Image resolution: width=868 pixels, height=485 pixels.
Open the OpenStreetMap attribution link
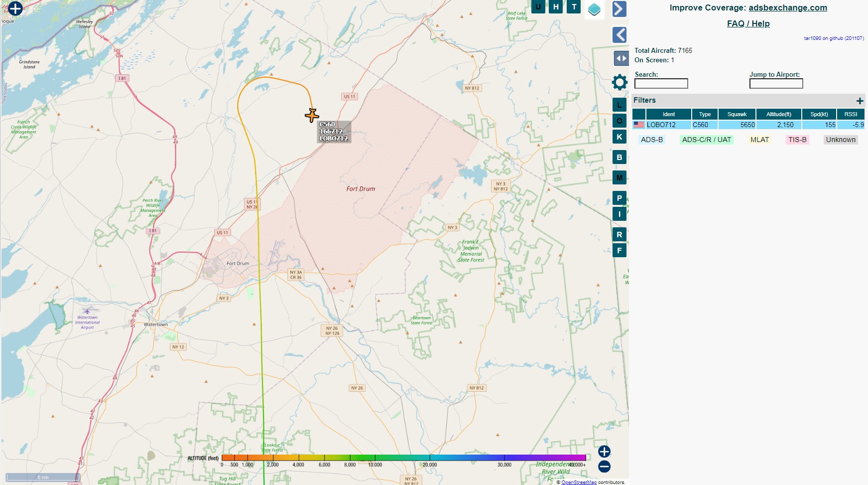[579, 482]
